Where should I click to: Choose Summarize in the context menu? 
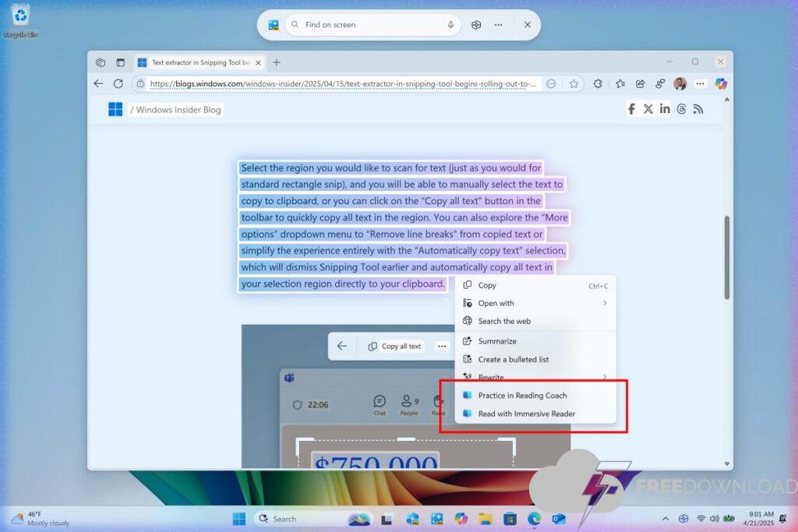(x=497, y=341)
